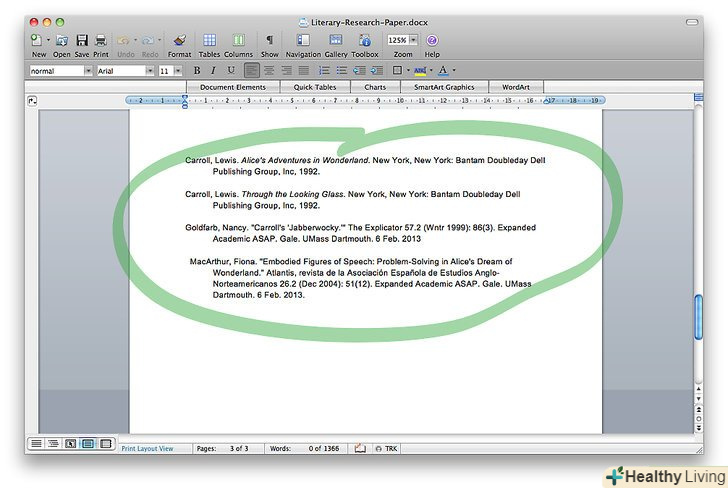
Task: Switch to Publishing Layout view button
Action: (x=70, y=444)
